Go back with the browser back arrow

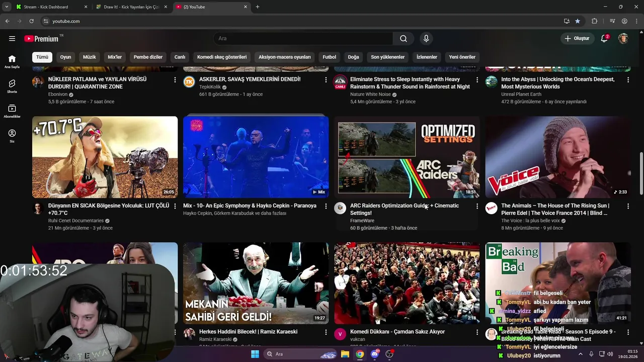[7, 21]
